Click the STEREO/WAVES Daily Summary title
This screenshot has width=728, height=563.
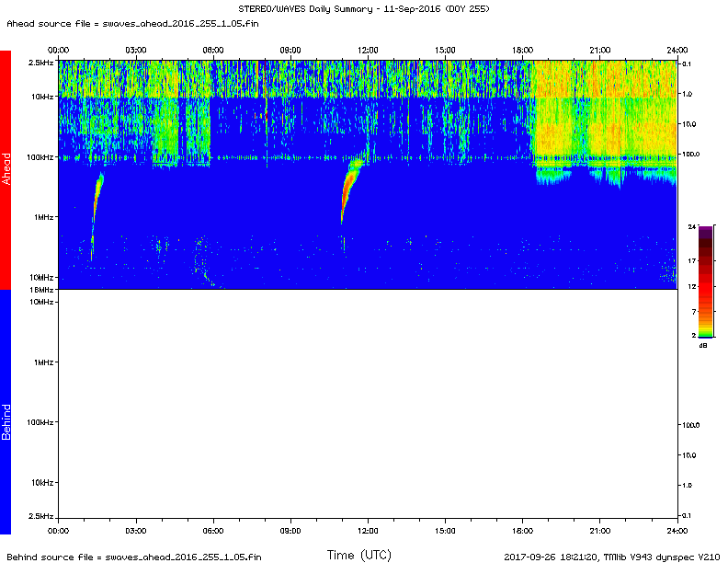[363, 7]
